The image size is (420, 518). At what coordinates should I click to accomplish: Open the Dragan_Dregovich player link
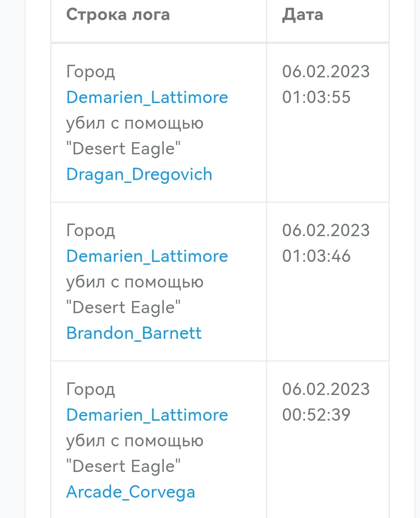pos(139,174)
